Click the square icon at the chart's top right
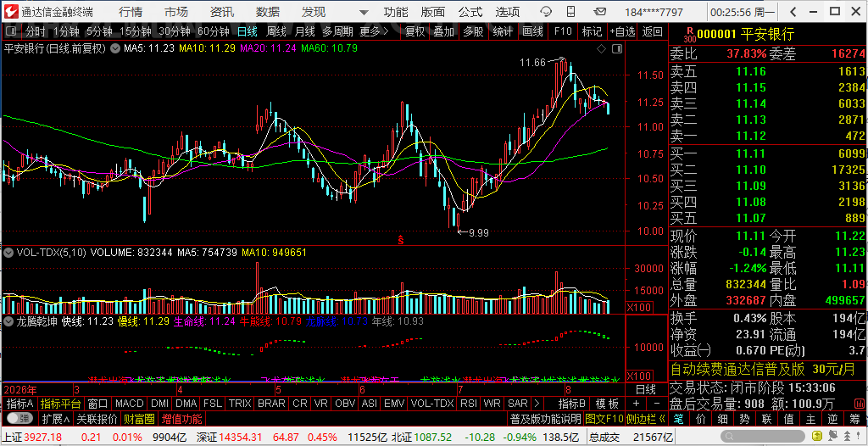The height and width of the screenshot is (446, 868). pos(615,49)
